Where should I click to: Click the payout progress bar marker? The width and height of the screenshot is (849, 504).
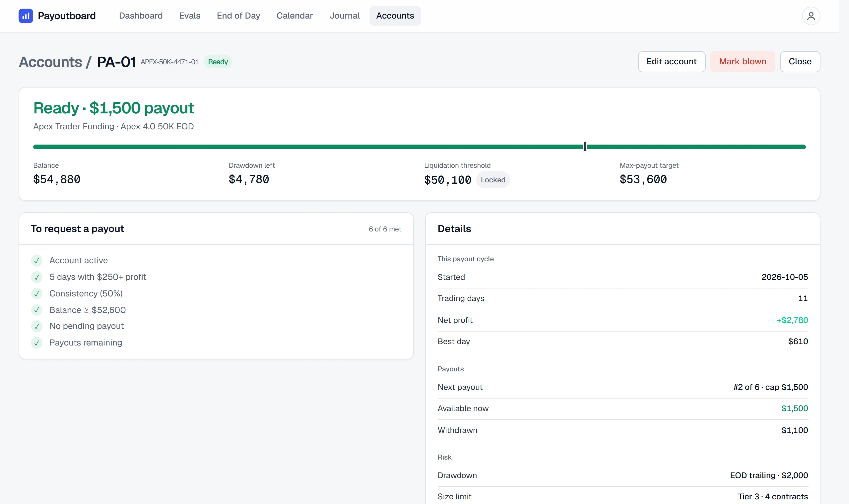[x=585, y=147]
